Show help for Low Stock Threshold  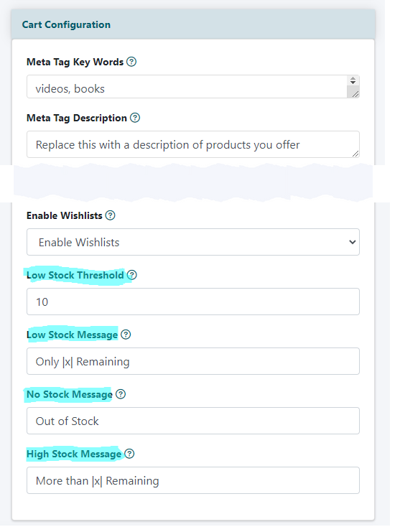(132, 275)
